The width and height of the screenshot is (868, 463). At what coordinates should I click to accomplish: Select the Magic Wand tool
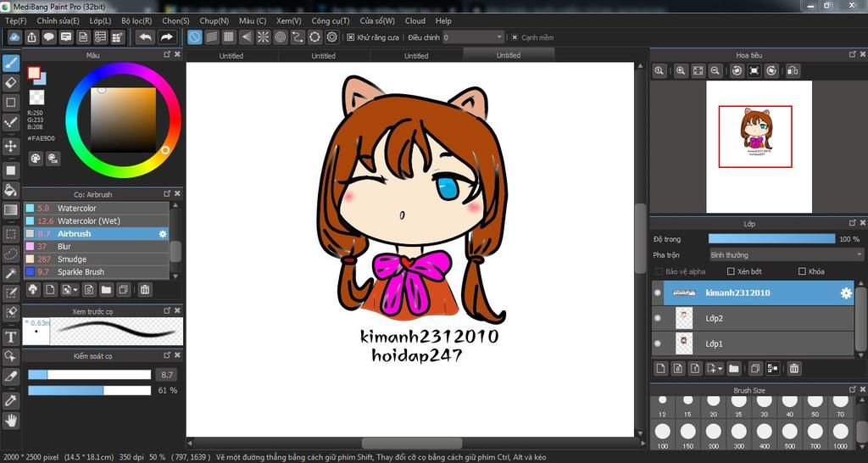click(x=10, y=273)
